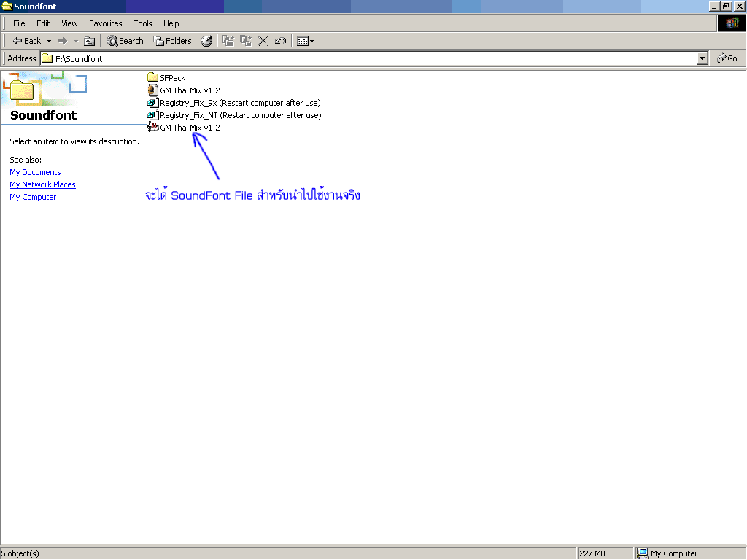This screenshot has width=747, height=560.
Task: Click the SFPack folder name
Action: pos(172,77)
